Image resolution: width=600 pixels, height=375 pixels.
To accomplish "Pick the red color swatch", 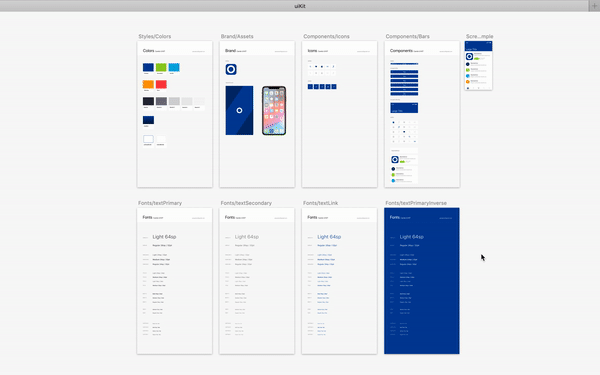I will coord(161,84).
